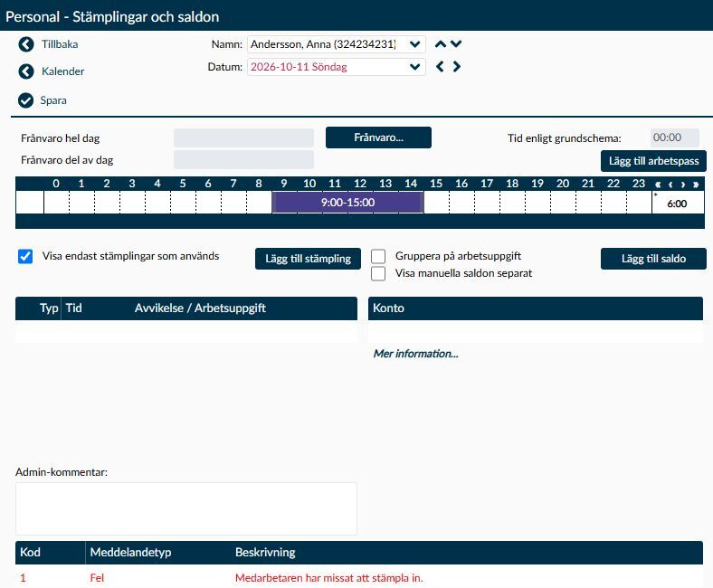713x588 pixels.
Task: Go to next employee with down arrow
Action: tap(456, 44)
